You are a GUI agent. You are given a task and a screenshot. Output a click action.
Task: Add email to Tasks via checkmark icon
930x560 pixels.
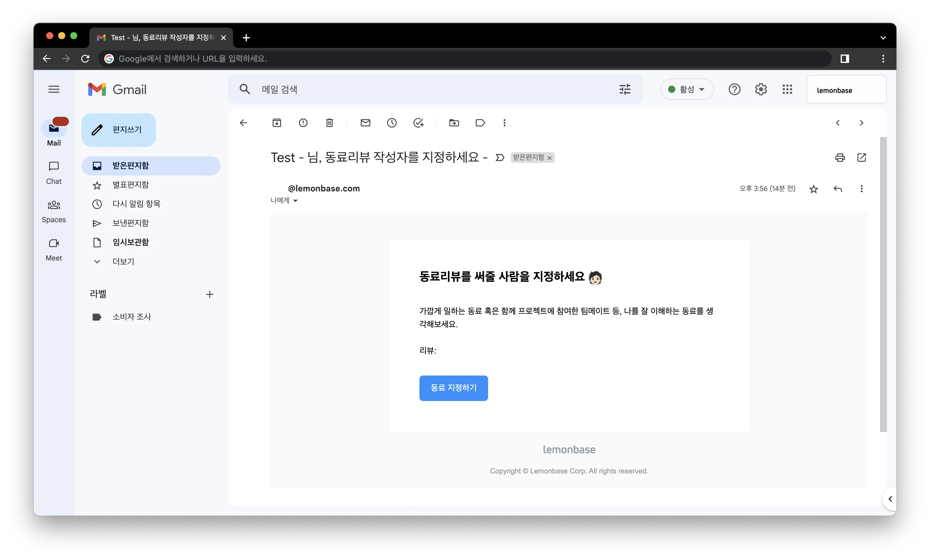pyautogui.click(x=419, y=123)
